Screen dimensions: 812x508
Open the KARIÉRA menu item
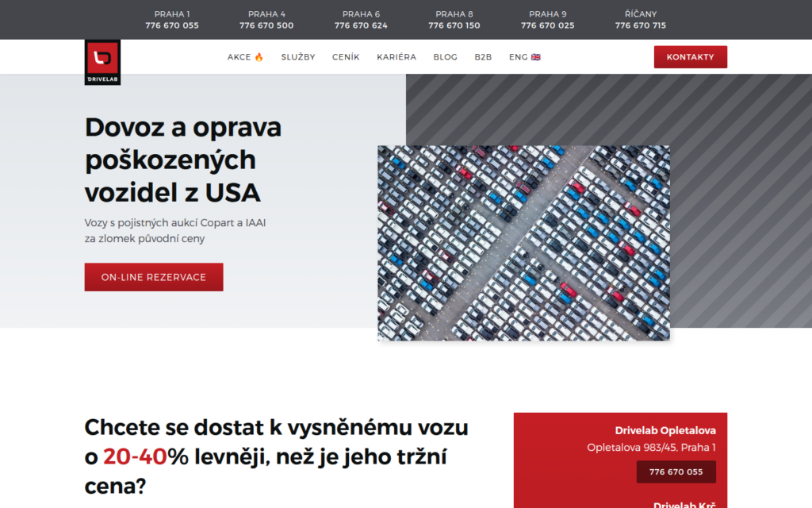(396, 57)
